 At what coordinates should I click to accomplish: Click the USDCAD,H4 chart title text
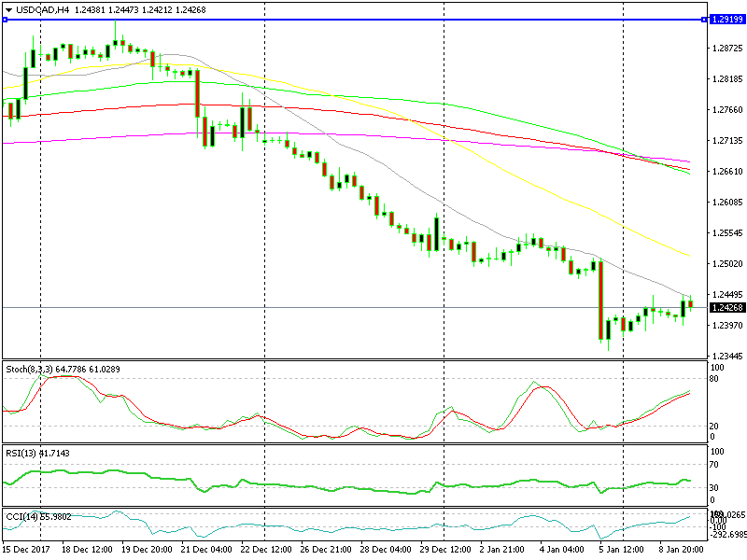pyautogui.click(x=43, y=9)
